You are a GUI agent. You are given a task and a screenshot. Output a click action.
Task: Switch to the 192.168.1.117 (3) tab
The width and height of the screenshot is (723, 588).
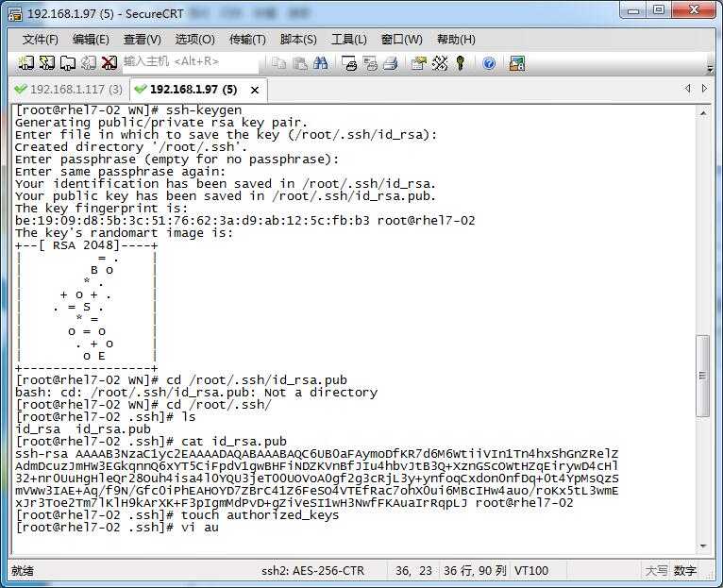[68, 89]
